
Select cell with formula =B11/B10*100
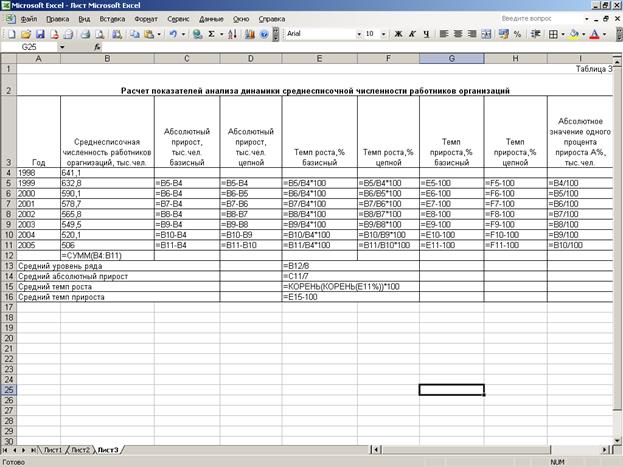pyautogui.click(x=388, y=245)
